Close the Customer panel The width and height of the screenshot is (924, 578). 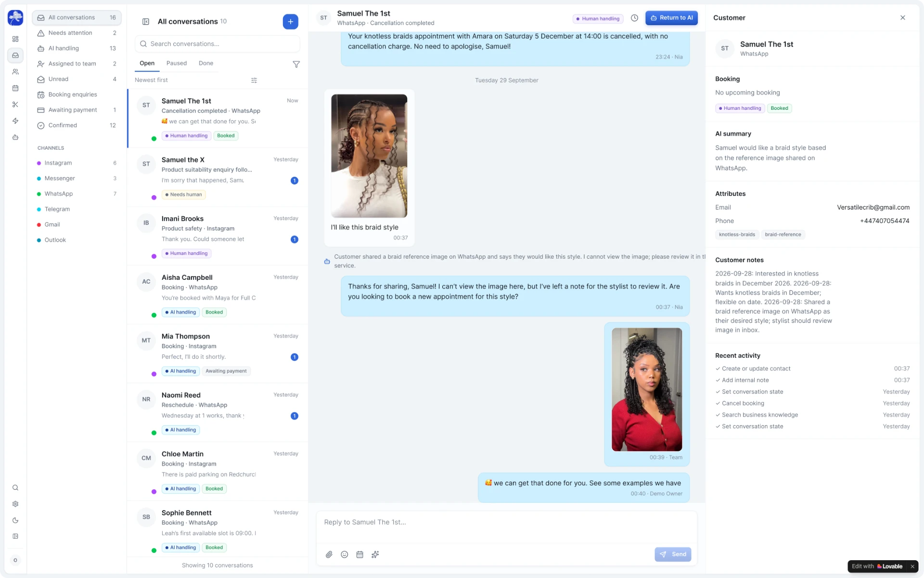[903, 18]
